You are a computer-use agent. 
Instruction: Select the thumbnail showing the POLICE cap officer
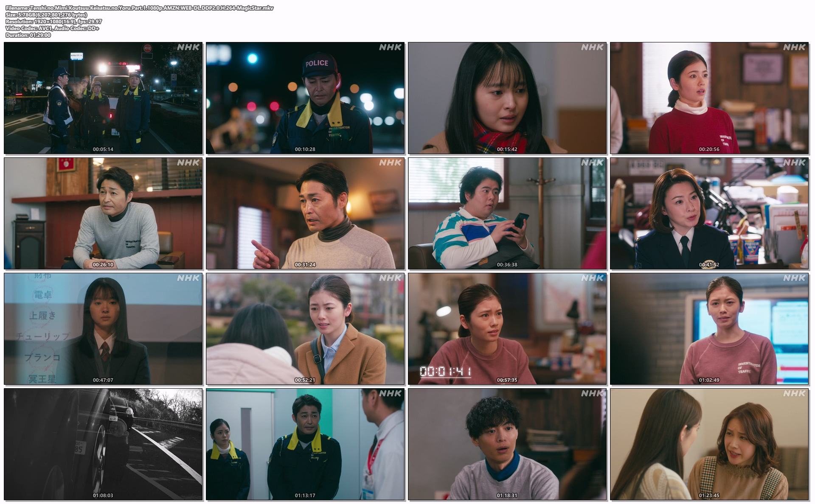(x=305, y=98)
